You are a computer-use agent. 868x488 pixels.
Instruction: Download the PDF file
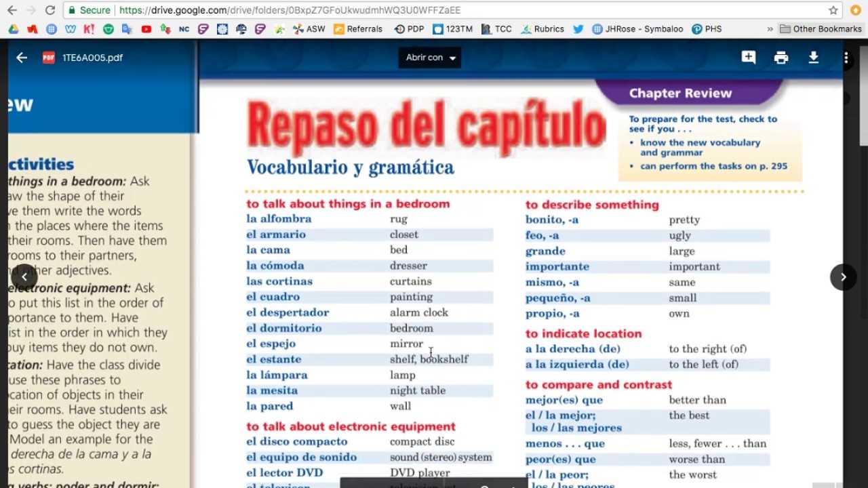[x=814, y=58]
